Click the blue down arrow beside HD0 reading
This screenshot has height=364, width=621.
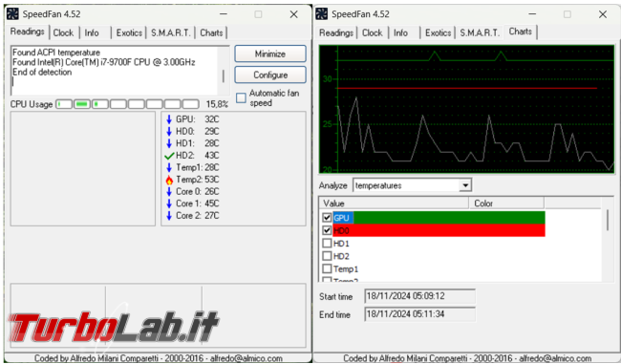tap(169, 131)
